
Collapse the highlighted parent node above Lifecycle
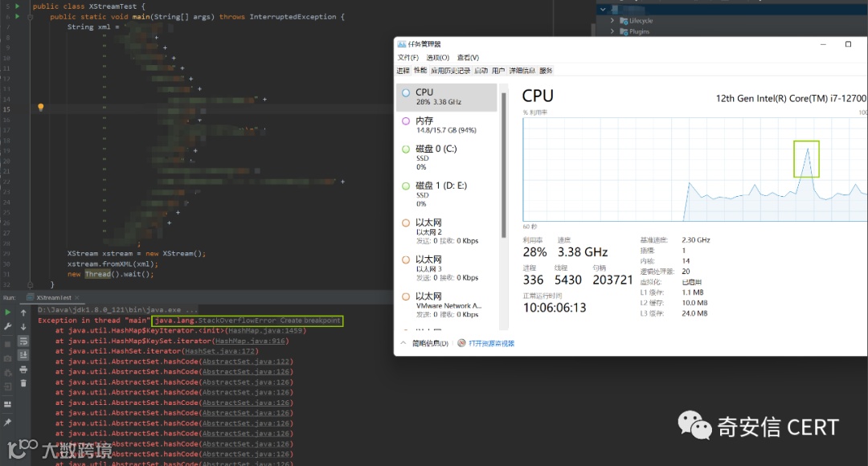(603, 10)
